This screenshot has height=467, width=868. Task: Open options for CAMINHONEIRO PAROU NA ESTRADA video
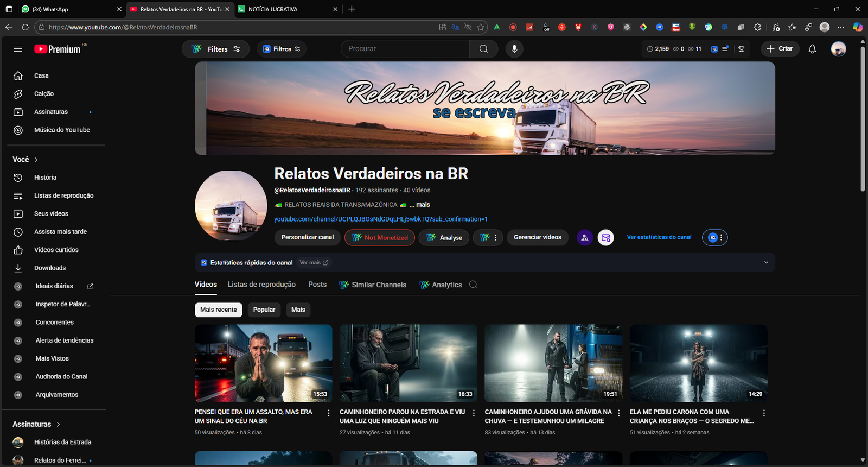coord(474,413)
